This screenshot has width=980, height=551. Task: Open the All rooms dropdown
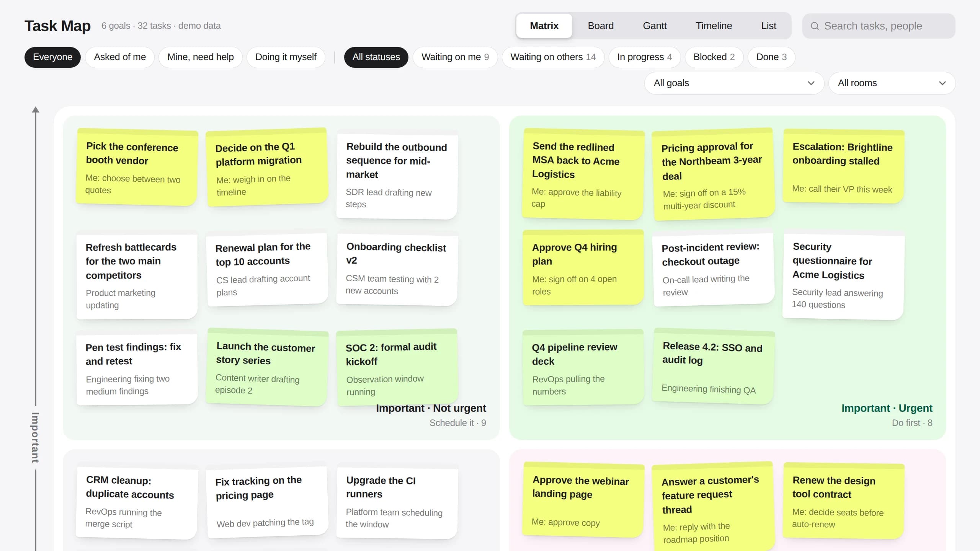(892, 83)
